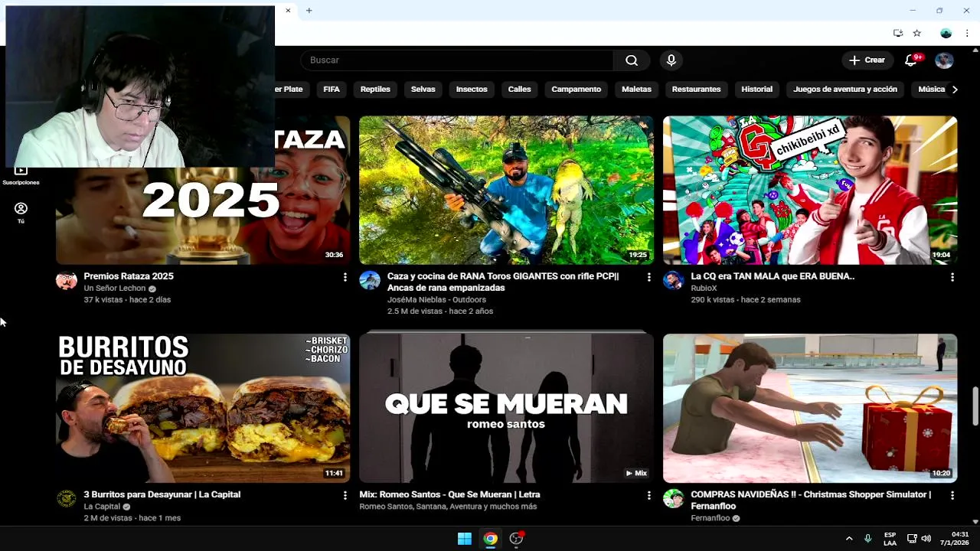
Task: Open the Chrome three-dot menu
Action: point(968,33)
